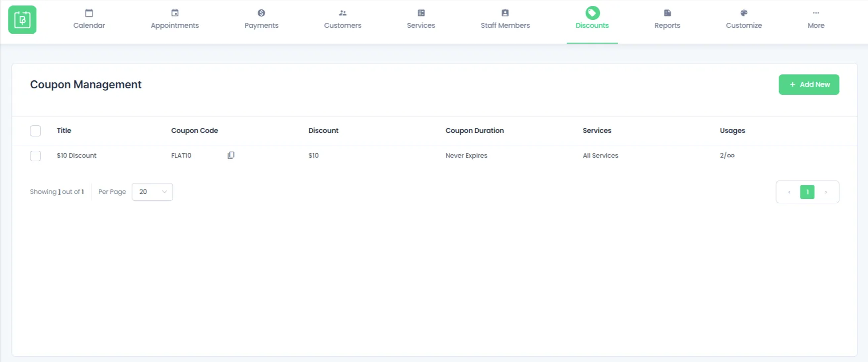The height and width of the screenshot is (362, 868).
Task: Select page 1 in pagination
Action: click(807, 192)
